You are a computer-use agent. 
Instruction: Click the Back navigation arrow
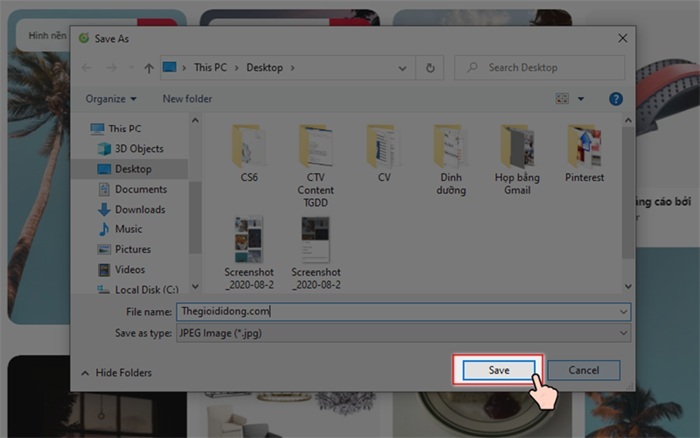(87, 68)
